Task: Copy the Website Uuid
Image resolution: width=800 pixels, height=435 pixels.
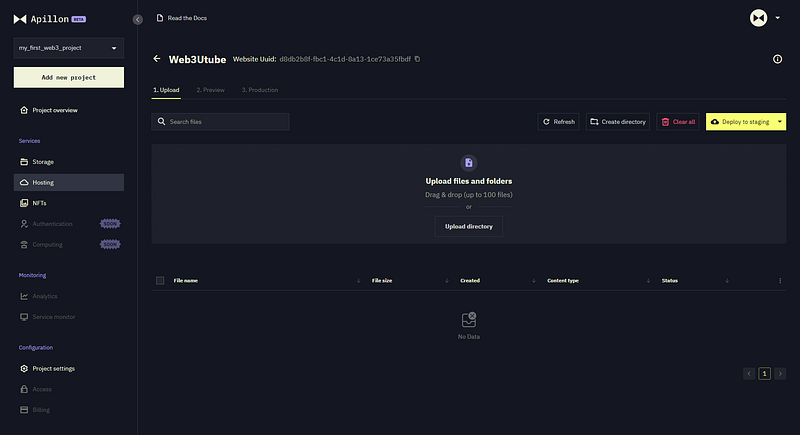Action: [417, 59]
